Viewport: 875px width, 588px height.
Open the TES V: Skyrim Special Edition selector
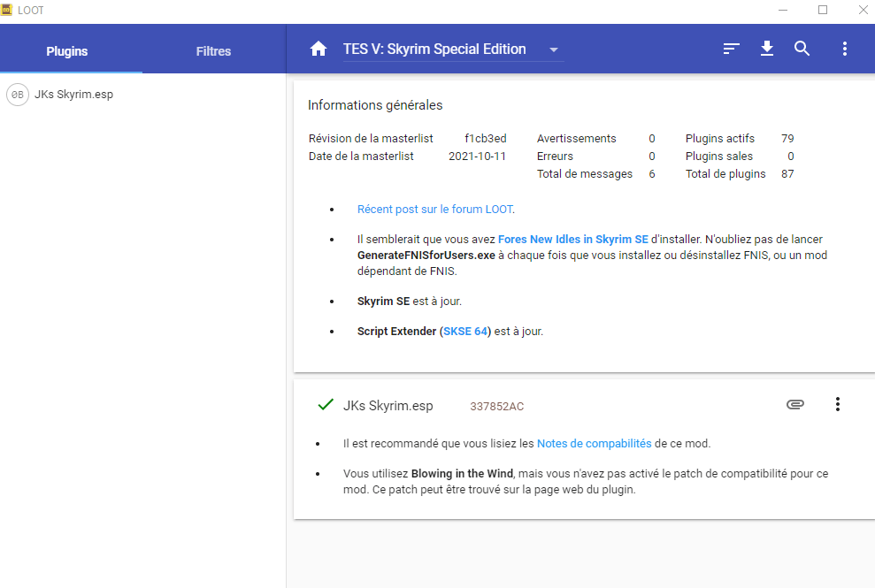coord(434,50)
